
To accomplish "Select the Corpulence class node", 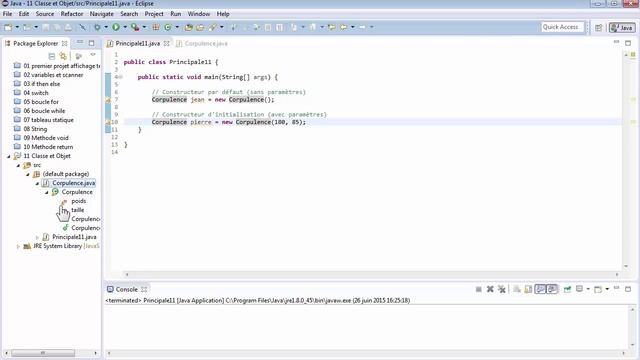I will [72, 192].
